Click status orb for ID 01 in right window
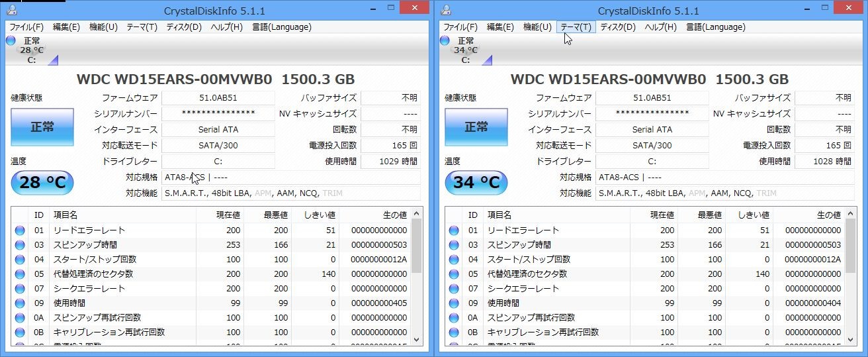868x357 pixels. tap(454, 230)
